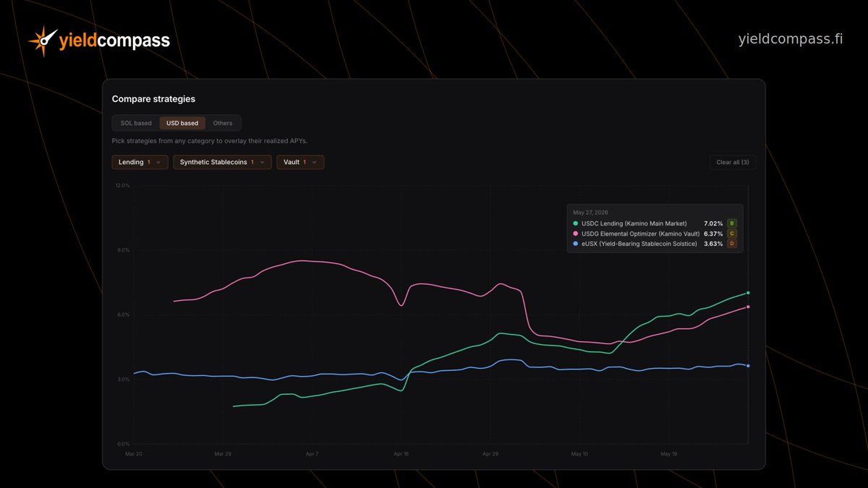Click the D rating badge for eUSX
The height and width of the screenshot is (488, 868).
732,244
